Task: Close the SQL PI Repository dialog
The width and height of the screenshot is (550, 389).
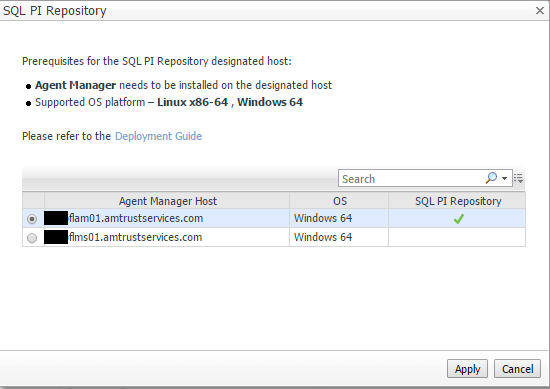Action: pyautogui.click(x=540, y=11)
